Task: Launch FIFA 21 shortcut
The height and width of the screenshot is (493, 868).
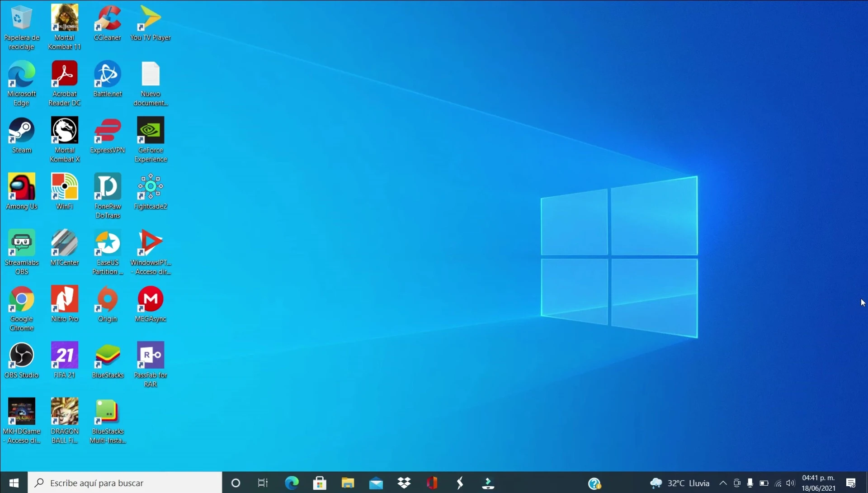Action: (65, 360)
